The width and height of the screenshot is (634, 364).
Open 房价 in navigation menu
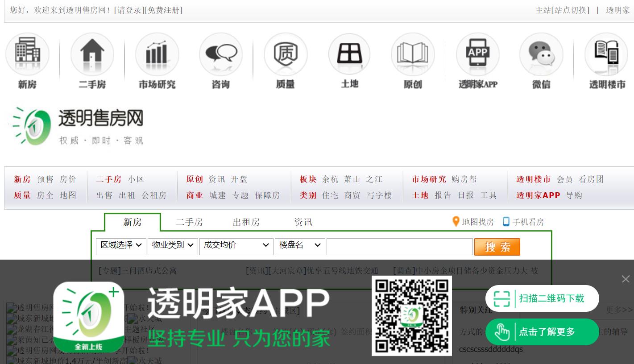tap(68, 179)
